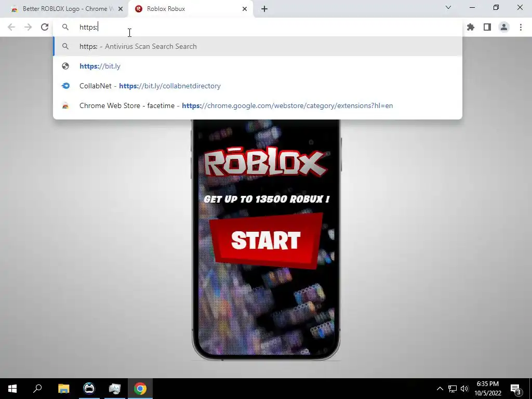Viewport: 532px width, 399px height.
Task: Select the Roblox Robux tab
Action: (190, 9)
